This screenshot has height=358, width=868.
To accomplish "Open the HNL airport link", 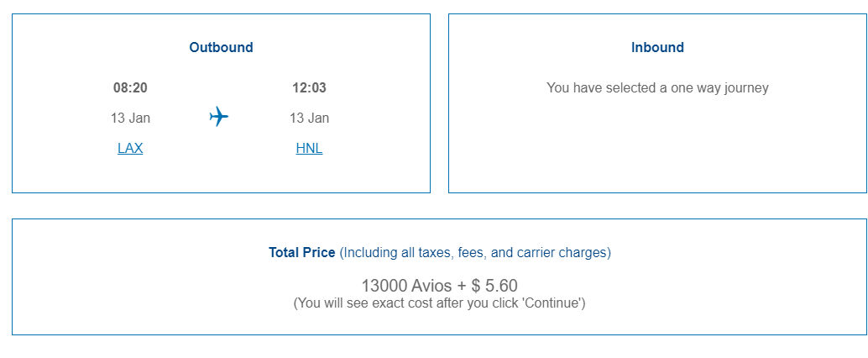I will pos(309,148).
